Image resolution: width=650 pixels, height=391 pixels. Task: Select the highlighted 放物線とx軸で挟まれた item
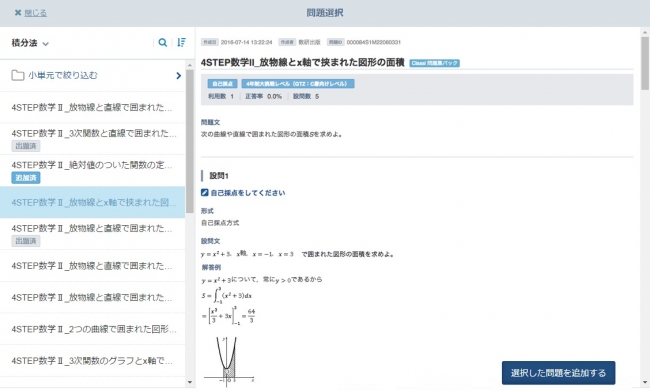tap(92, 202)
